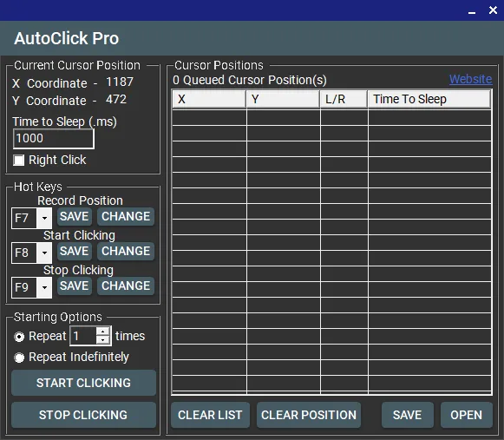Image resolution: width=504 pixels, height=440 pixels.
Task: Increase repeat count with up arrow
Action: [103, 332]
